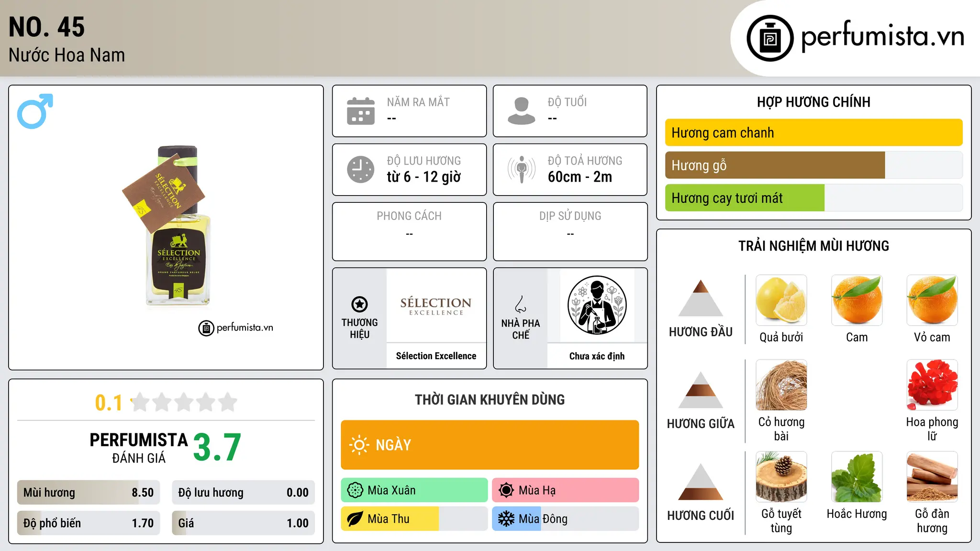This screenshot has width=980, height=551.
Task: Click the Năm Ra Mắt label
Action: (x=418, y=102)
